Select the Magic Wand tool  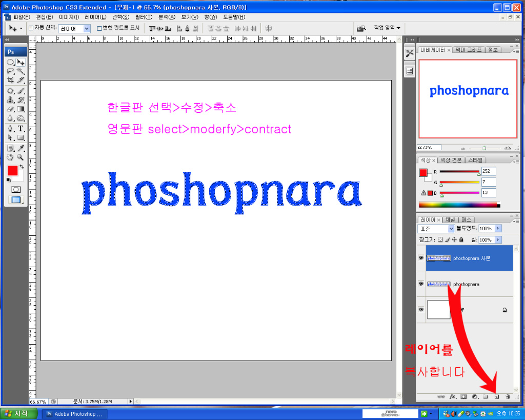tap(21, 71)
